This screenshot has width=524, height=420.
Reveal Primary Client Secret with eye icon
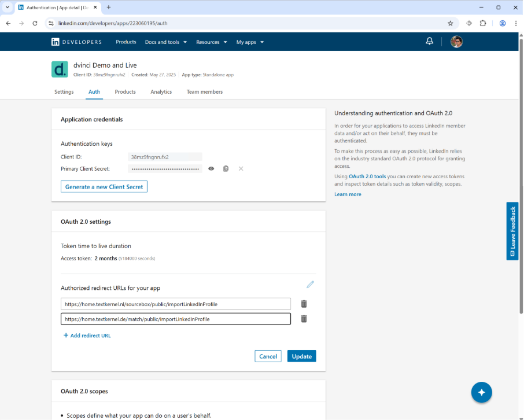tap(211, 168)
